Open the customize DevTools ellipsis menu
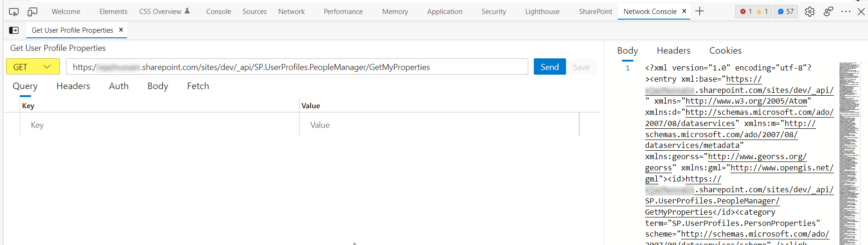Image resolution: width=868 pixels, height=245 pixels. 846,12
